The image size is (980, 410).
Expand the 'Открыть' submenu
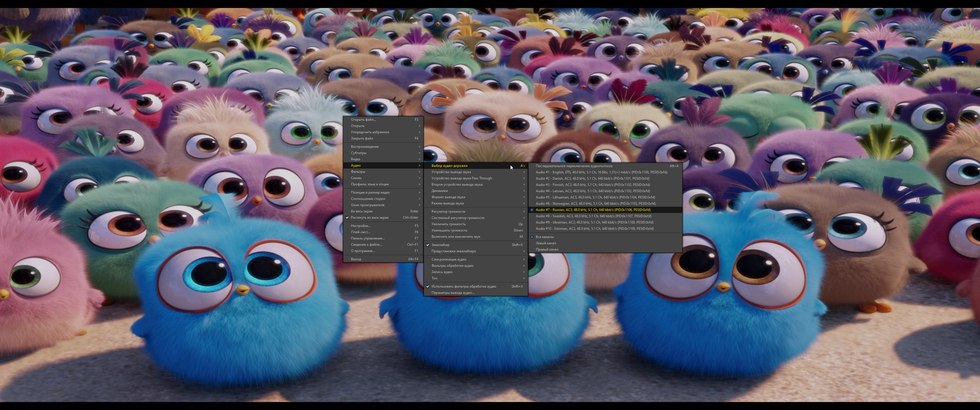pyautogui.click(x=383, y=126)
